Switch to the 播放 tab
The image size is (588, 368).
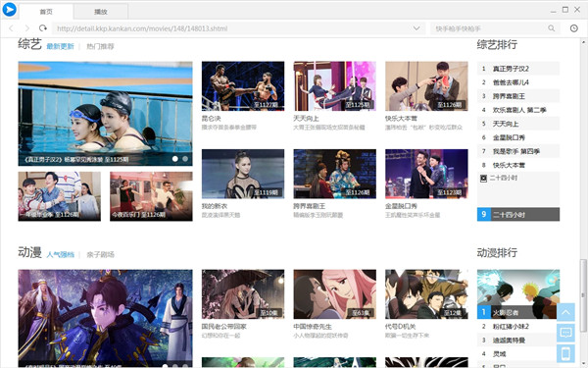pos(101,12)
